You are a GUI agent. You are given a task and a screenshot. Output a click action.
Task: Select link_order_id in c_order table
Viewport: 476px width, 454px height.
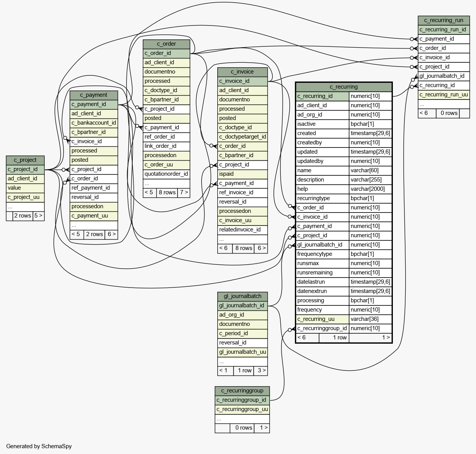tap(166, 146)
